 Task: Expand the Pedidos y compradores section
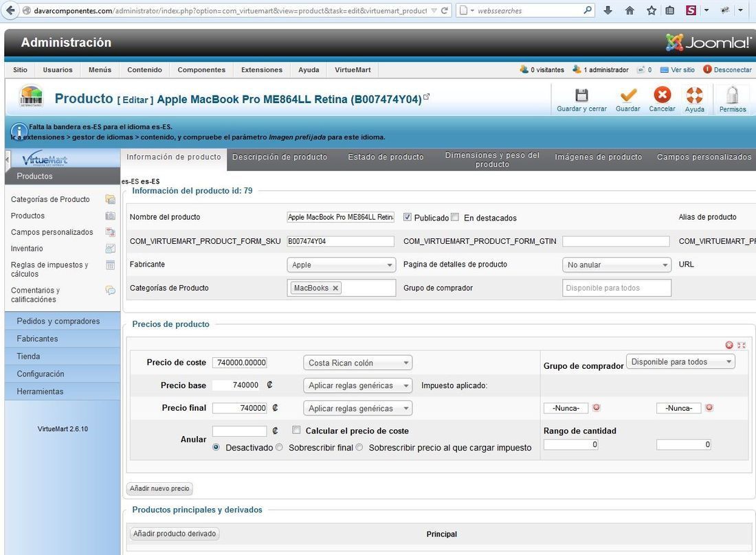click(63, 321)
